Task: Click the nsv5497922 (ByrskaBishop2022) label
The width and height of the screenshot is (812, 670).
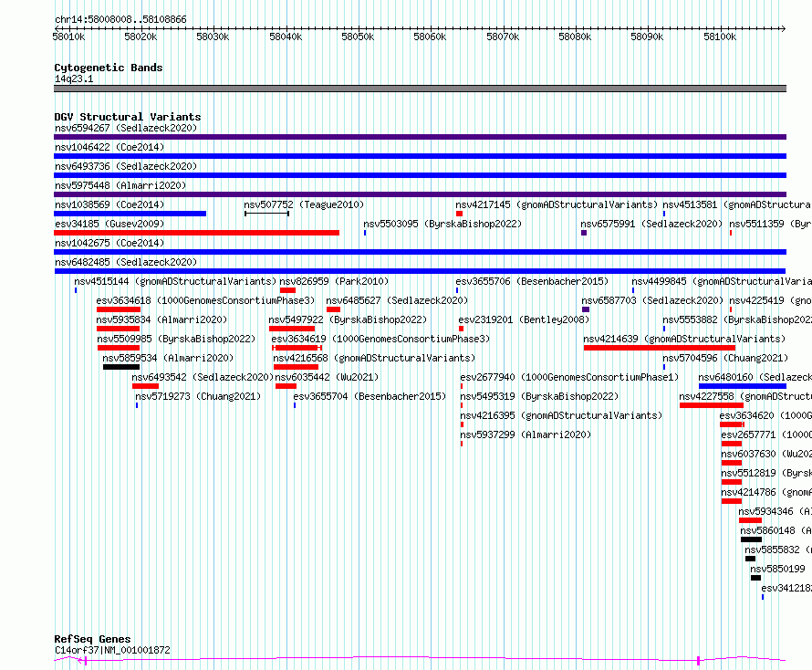Action: (348, 319)
